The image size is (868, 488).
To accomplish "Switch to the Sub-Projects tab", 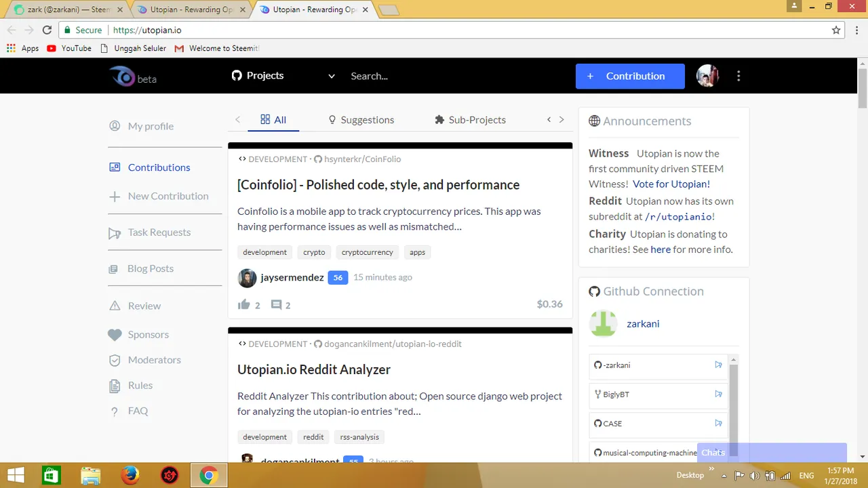I will [470, 120].
